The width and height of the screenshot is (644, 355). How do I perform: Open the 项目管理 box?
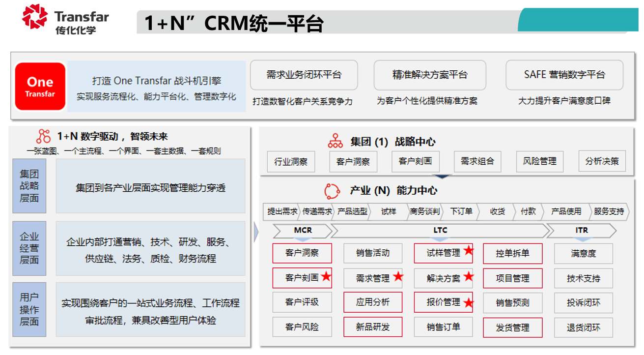pyautogui.click(x=513, y=278)
